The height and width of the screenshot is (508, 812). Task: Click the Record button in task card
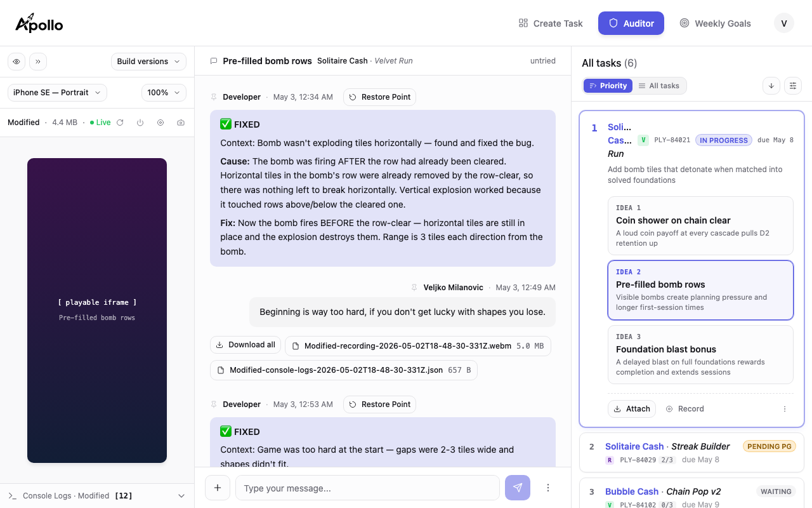[x=684, y=409]
